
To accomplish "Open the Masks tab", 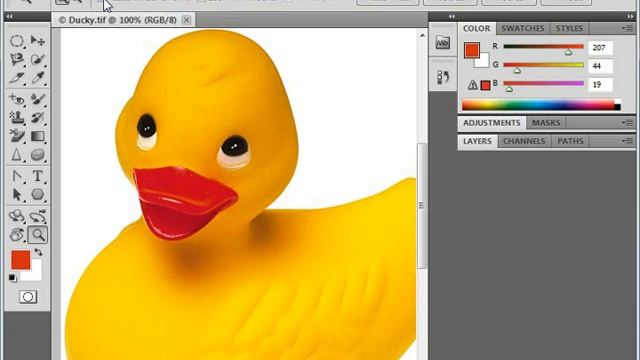I will (x=546, y=123).
